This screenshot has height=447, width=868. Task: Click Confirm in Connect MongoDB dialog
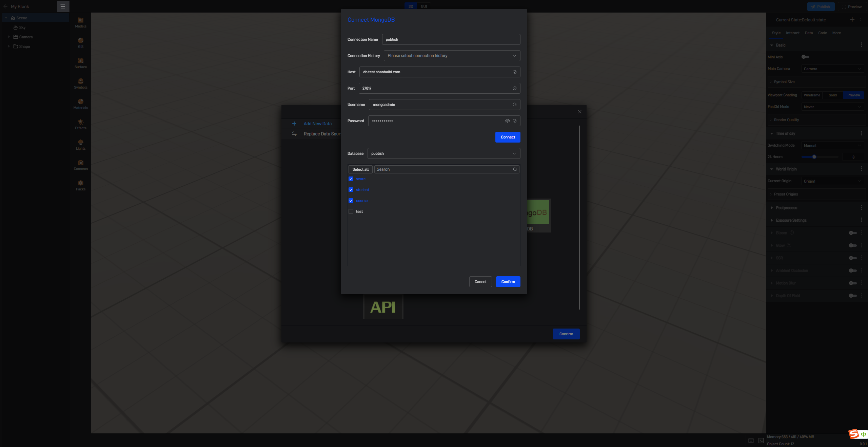click(508, 282)
